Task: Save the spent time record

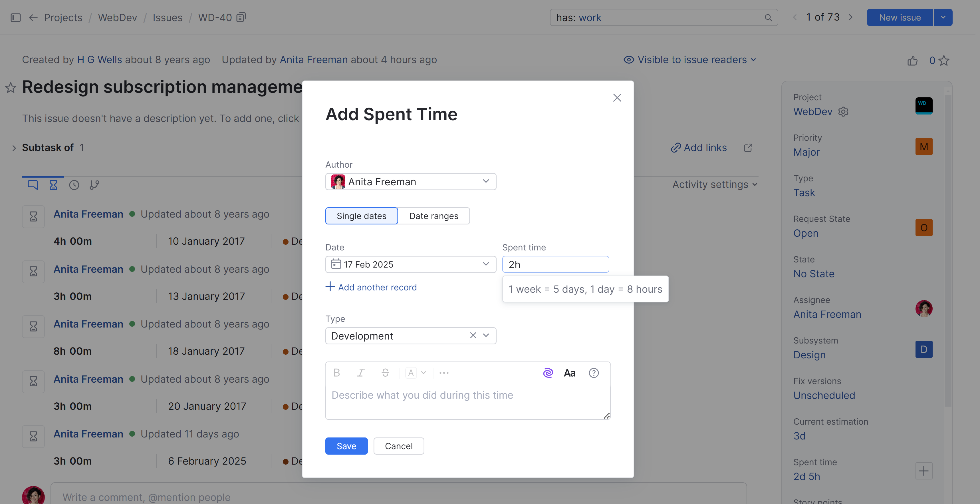Action: click(346, 446)
